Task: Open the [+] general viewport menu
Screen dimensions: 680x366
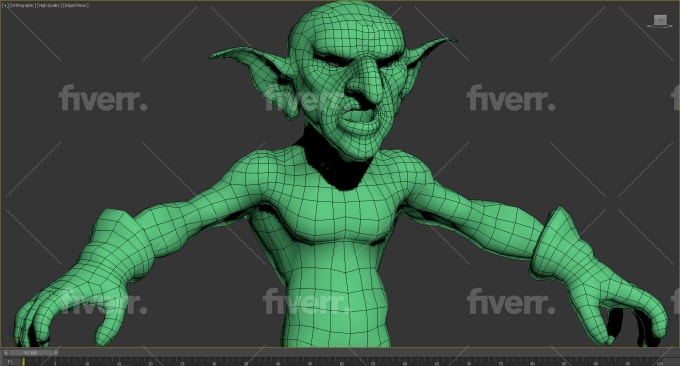Action: click(5, 6)
